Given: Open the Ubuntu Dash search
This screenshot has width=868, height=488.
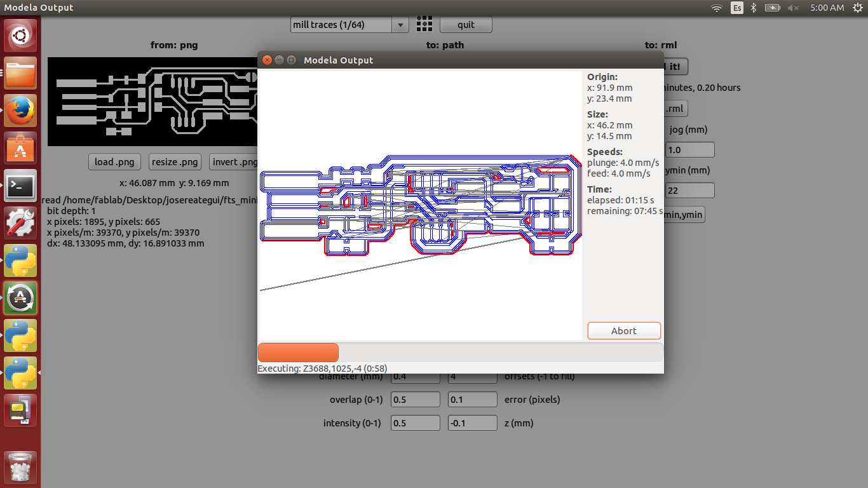Looking at the screenshot, I should click(20, 36).
